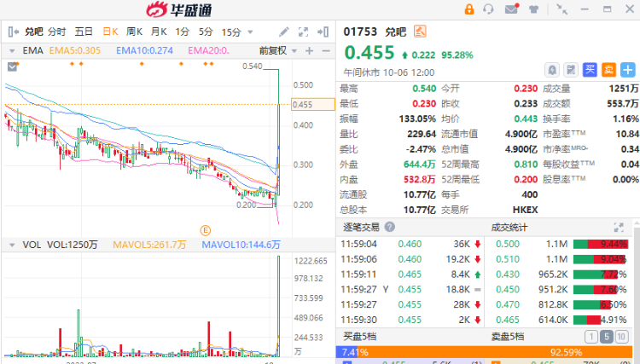Click the MAVOL5:261.7万 label
Viewport: 640px width, 364px height.
click(149, 245)
